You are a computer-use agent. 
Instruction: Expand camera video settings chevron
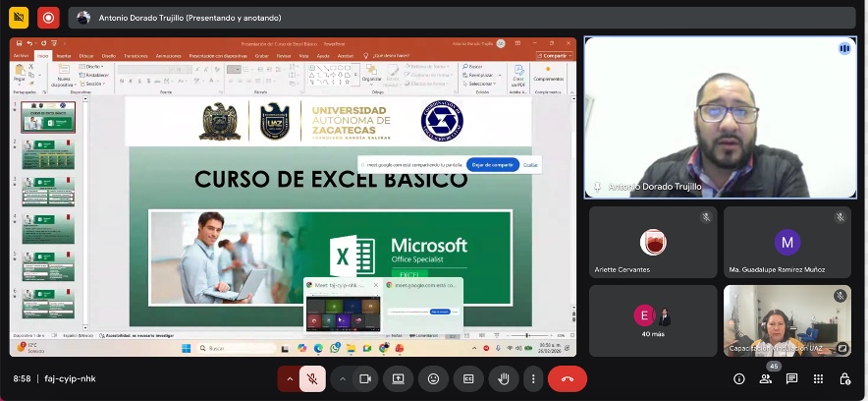coord(343,378)
